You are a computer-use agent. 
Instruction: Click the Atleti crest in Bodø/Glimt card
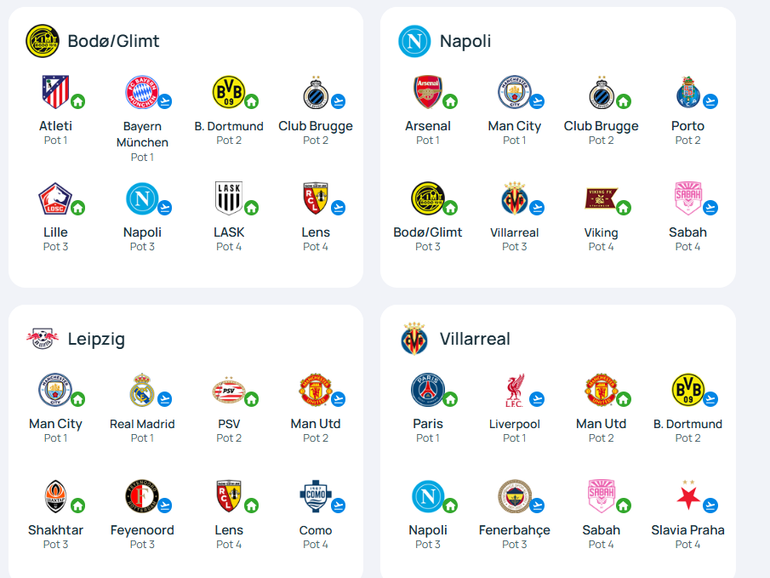55,92
